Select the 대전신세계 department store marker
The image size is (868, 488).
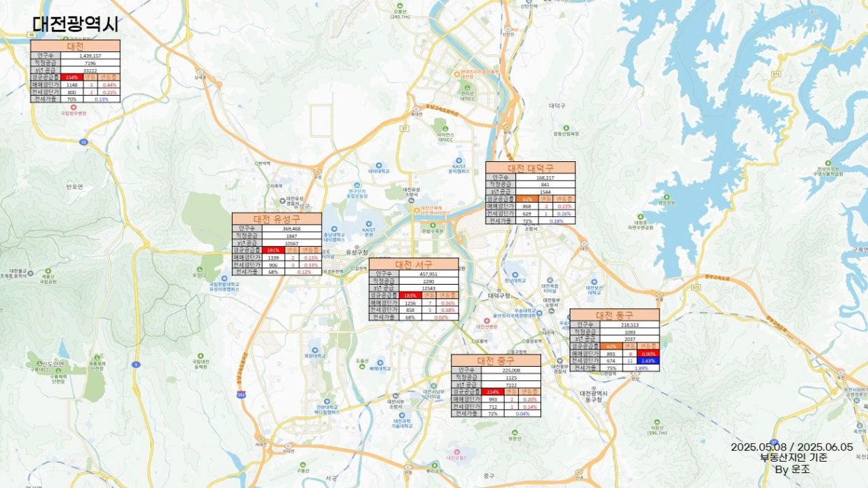pos(418,210)
